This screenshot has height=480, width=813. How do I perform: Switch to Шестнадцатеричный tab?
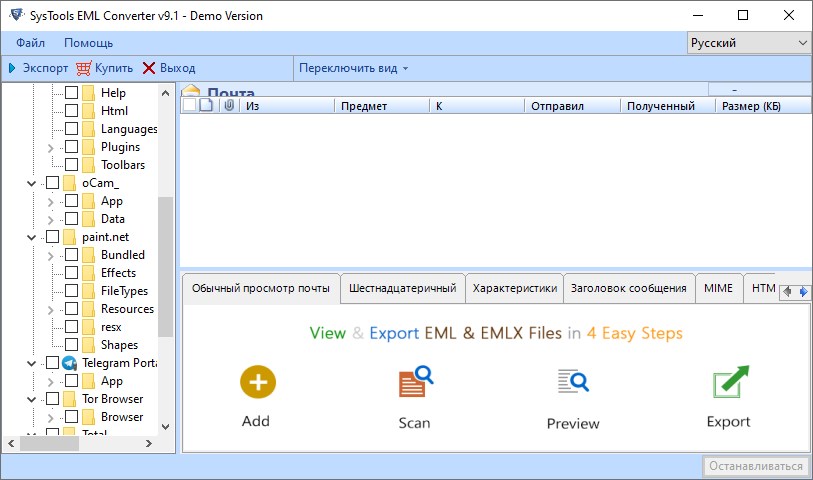click(403, 288)
